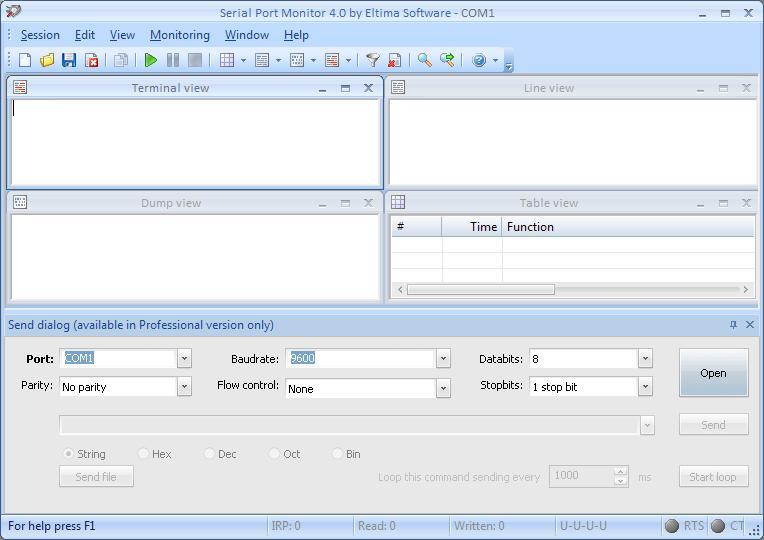Open a session using the folder icon
Viewport: 764px width, 540px height.
point(47,60)
